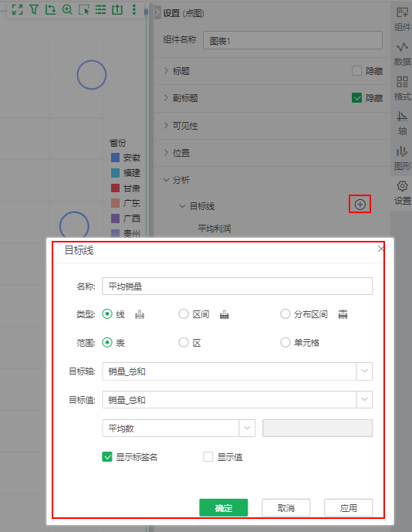The image size is (412, 532).
Task: Open 目标值 dropdown
Action: pyautogui.click(x=364, y=400)
